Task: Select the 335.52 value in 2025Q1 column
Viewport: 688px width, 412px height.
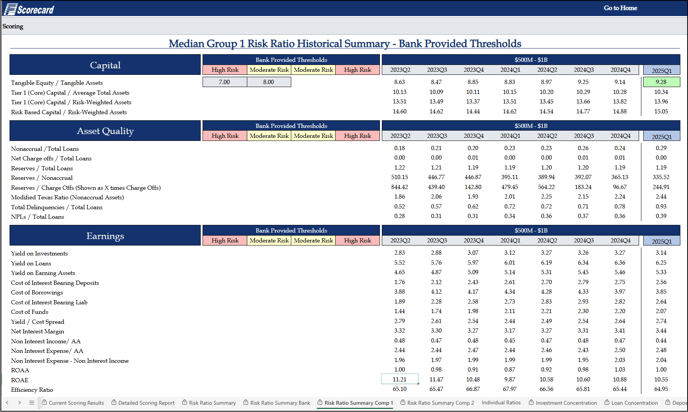Action: coord(661,177)
